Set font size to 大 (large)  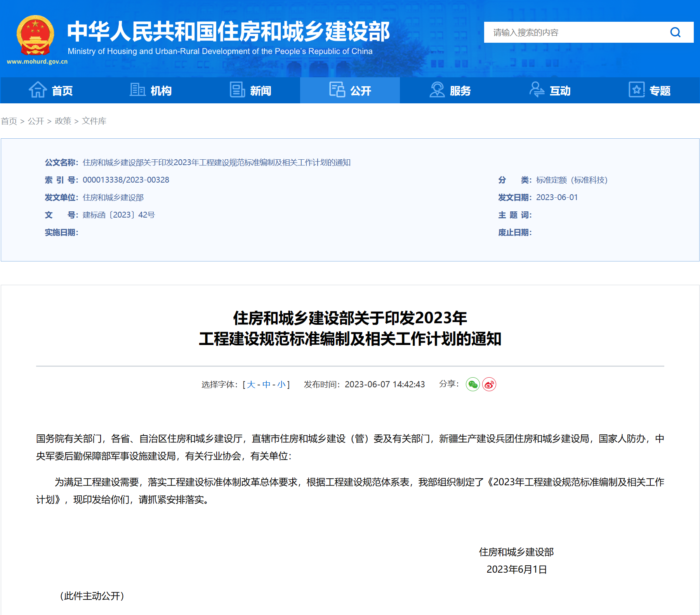pos(251,384)
